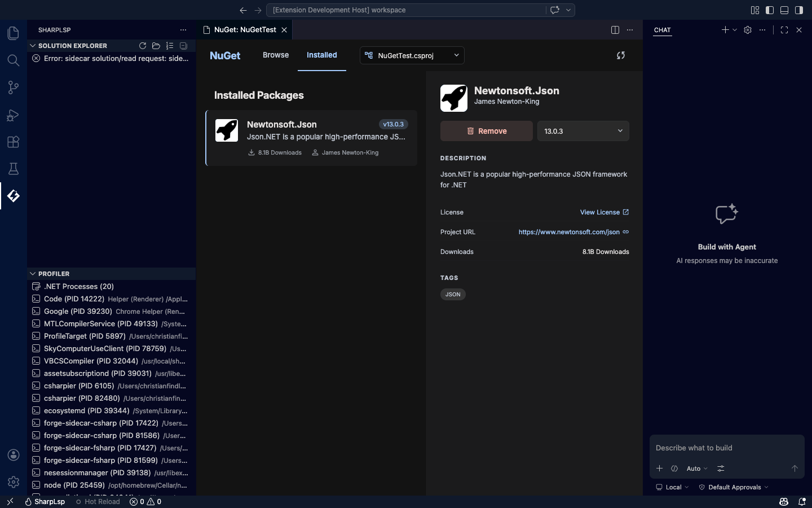Image resolution: width=812 pixels, height=508 pixels.
Task: Open the NuGetTest.csproj project dropdown
Action: [x=412, y=55]
